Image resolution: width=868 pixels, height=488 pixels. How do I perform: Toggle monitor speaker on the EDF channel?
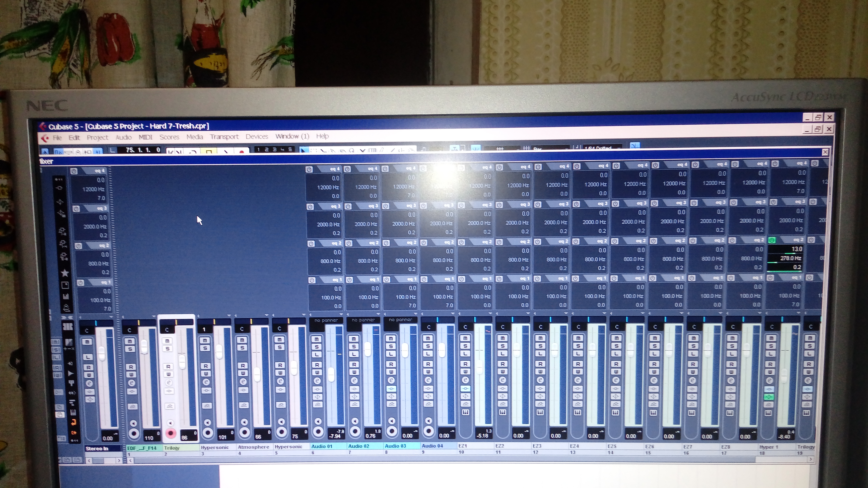[134, 423]
